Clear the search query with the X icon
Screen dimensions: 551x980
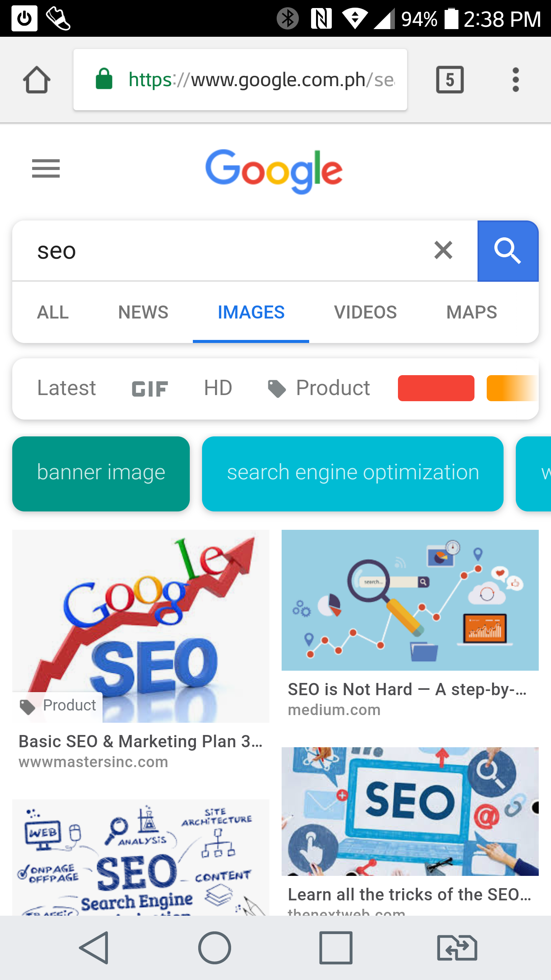point(443,250)
